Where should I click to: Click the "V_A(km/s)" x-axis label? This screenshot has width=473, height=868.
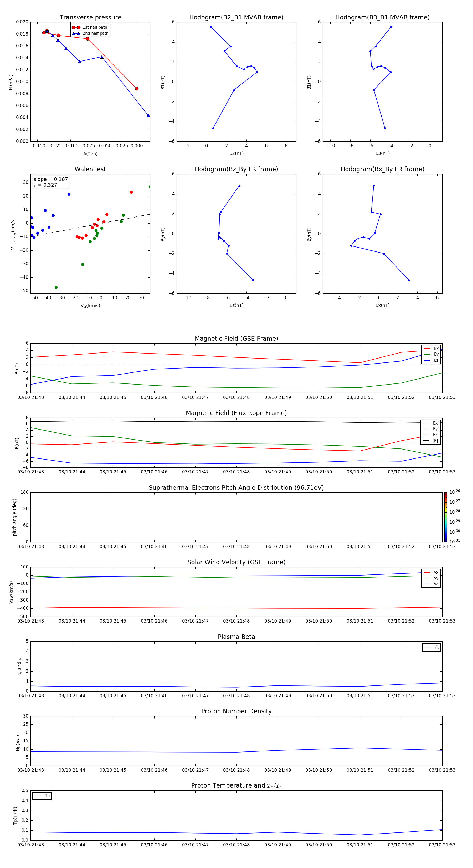(90, 306)
